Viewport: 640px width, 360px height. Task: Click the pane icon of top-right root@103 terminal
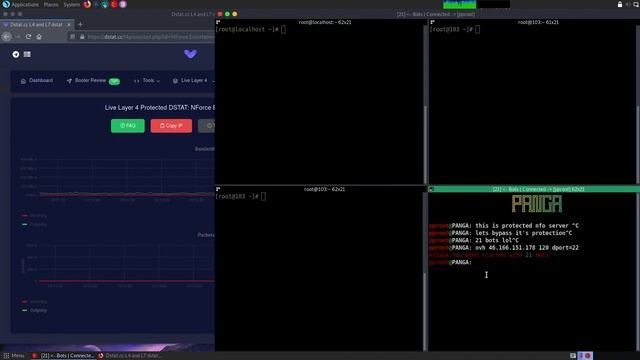[x=433, y=22]
